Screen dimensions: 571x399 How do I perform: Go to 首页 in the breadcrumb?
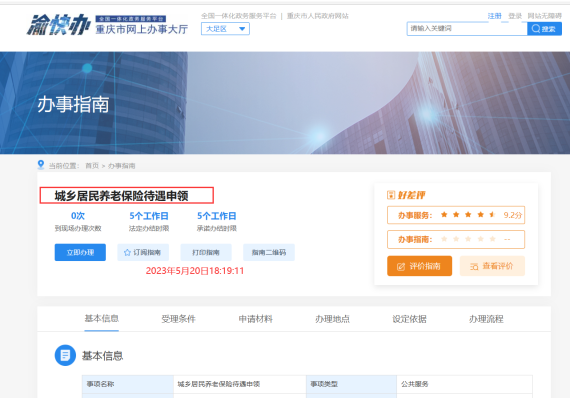click(92, 166)
